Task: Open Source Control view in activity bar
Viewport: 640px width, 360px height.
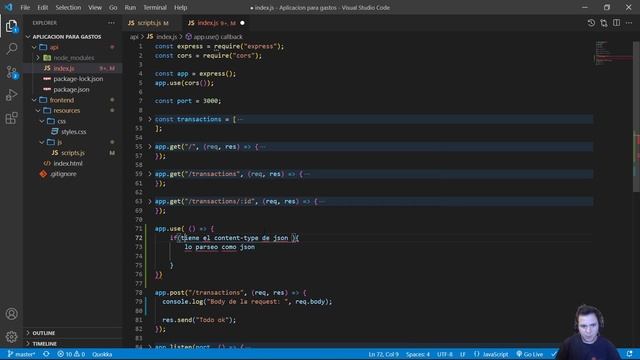Action: 11,72
